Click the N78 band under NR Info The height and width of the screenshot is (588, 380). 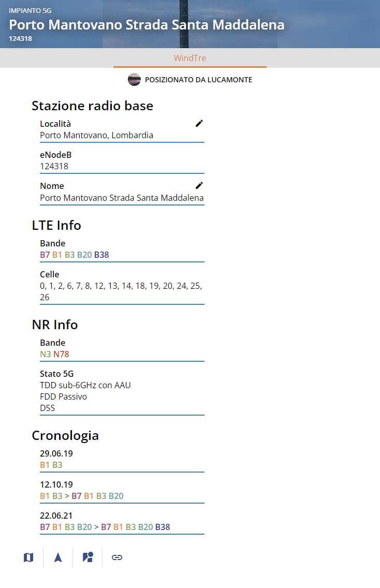point(61,354)
